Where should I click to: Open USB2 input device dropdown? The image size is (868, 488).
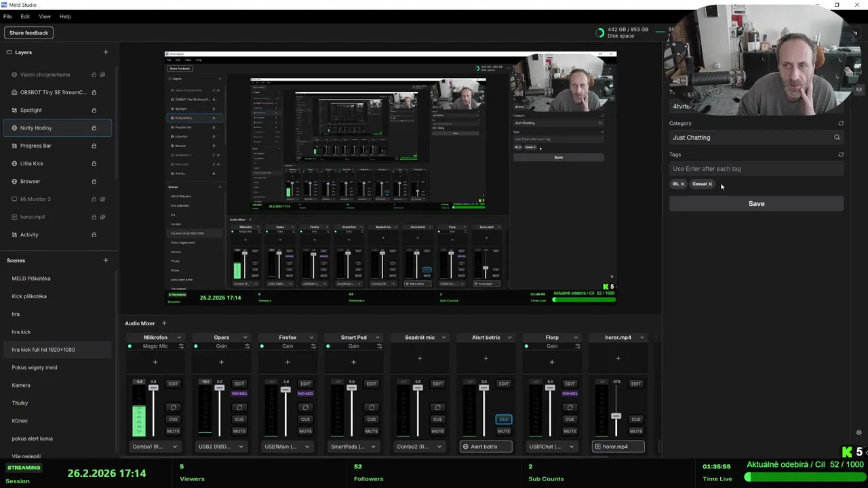(221, 447)
